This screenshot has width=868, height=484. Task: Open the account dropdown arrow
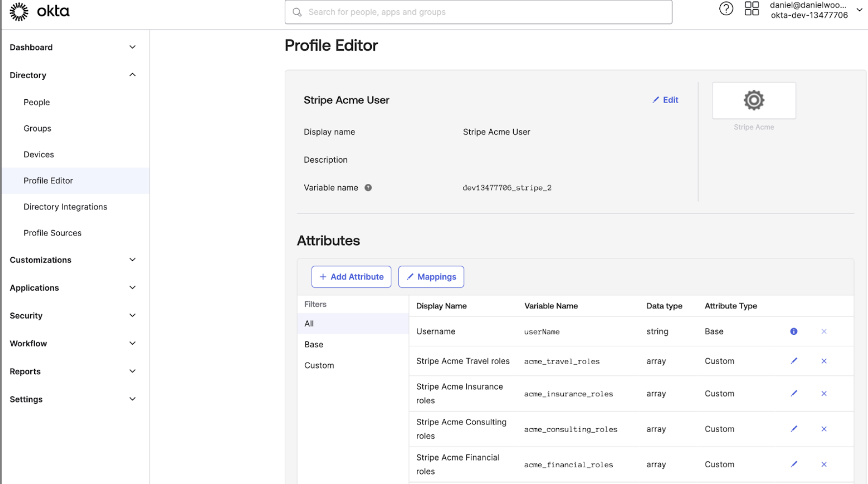(x=859, y=10)
